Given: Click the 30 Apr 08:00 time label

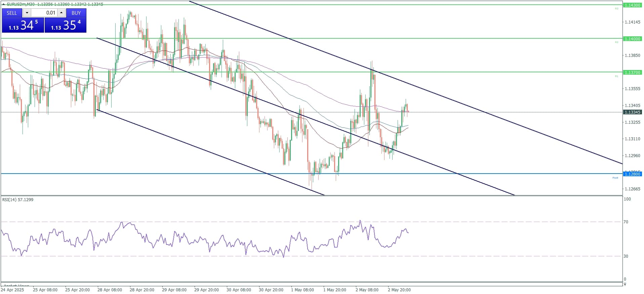Looking at the screenshot, I should click(239, 290).
